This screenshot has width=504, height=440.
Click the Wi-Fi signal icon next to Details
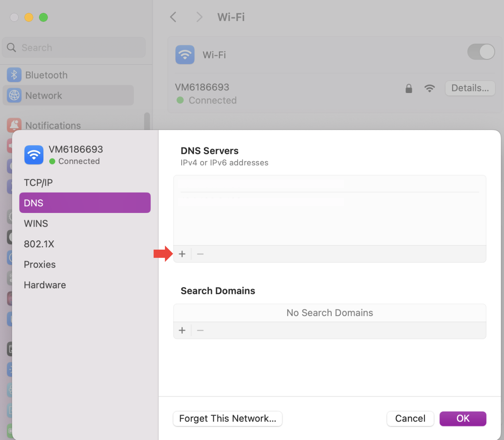pyautogui.click(x=430, y=88)
